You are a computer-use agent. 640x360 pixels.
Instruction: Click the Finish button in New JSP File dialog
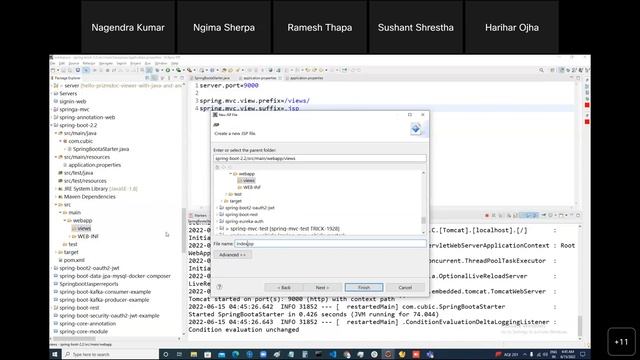(364, 287)
